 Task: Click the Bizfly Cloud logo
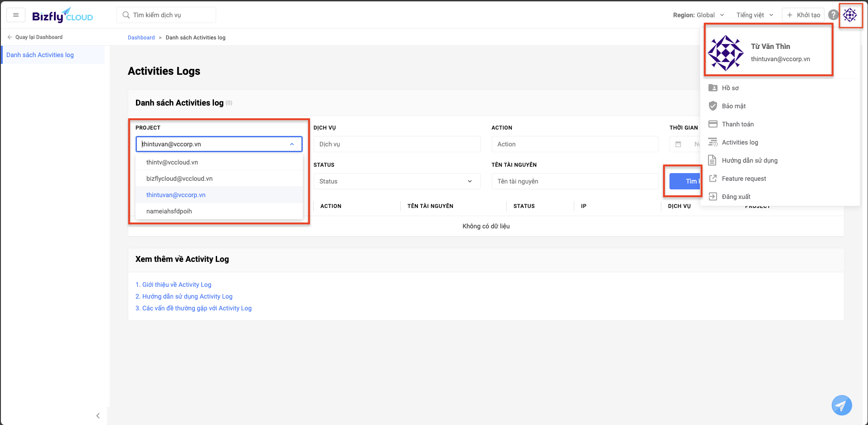(63, 15)
